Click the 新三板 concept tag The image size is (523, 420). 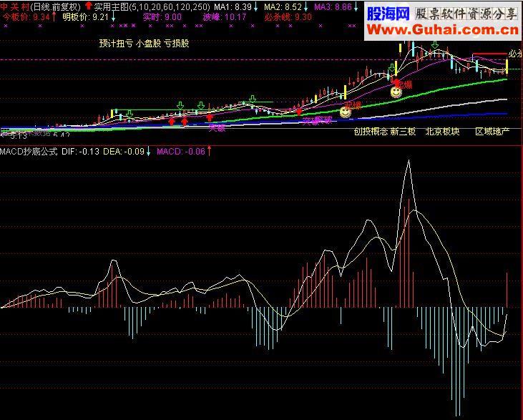click(x=403, y=132)
